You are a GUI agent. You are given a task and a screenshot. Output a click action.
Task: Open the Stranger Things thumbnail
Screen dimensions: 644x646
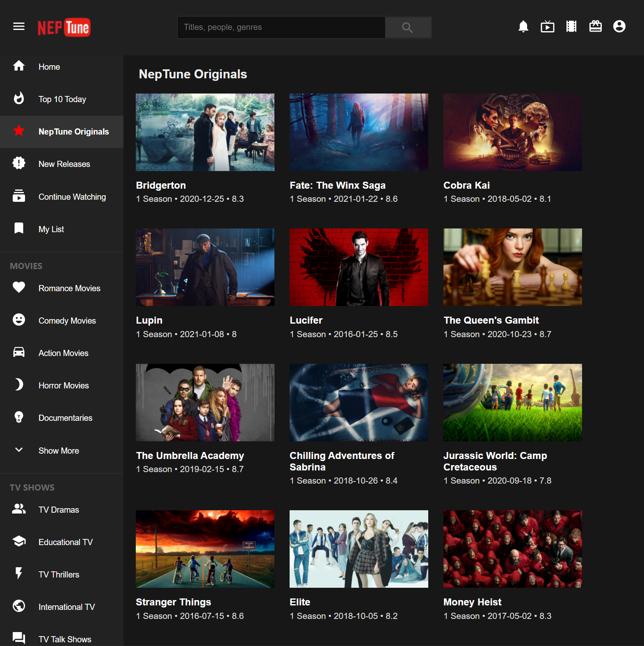tap(205, 549)
